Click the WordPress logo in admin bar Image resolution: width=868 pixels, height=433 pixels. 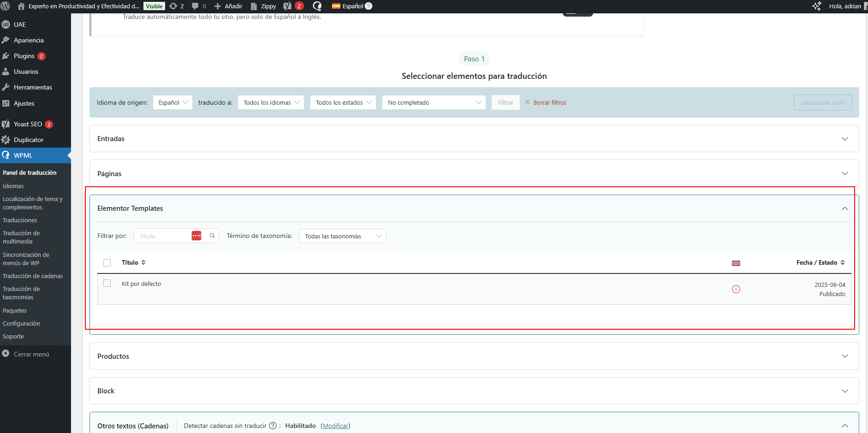tap(6, 6)
